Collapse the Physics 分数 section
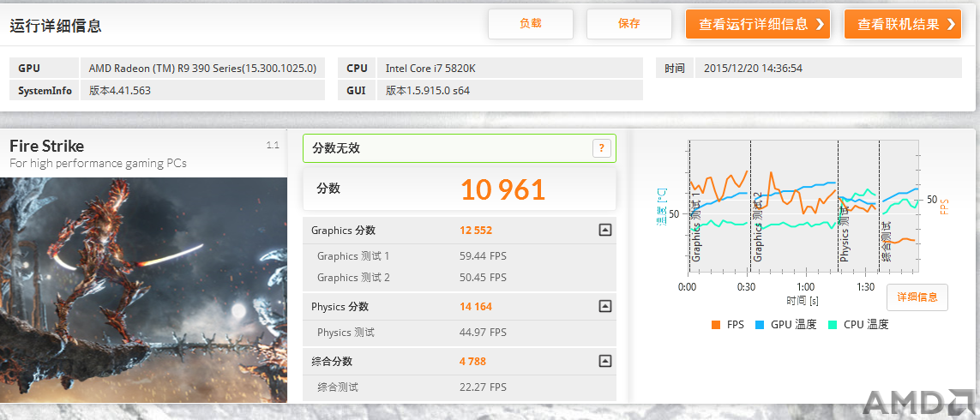Viewport: 980px width, 420px height. pos(604,306)
